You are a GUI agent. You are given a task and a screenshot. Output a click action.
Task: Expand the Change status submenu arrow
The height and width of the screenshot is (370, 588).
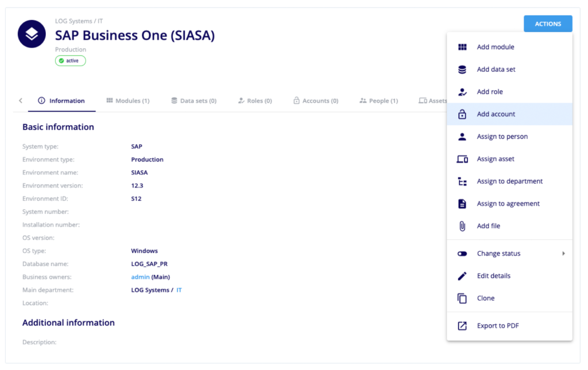(564, 254)
